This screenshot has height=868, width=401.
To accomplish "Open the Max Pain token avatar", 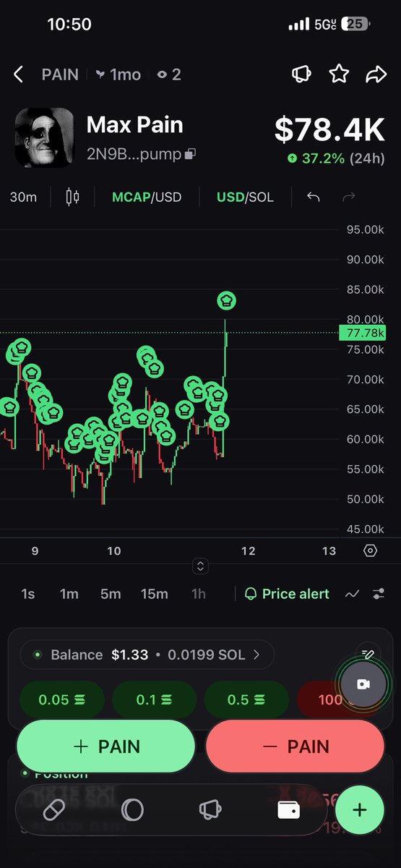I will [x=45, y=137].
